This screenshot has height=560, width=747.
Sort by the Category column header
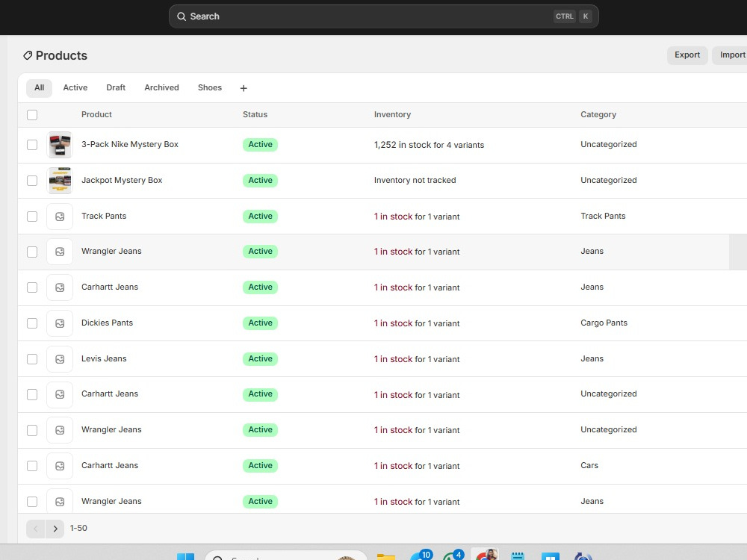598,114
